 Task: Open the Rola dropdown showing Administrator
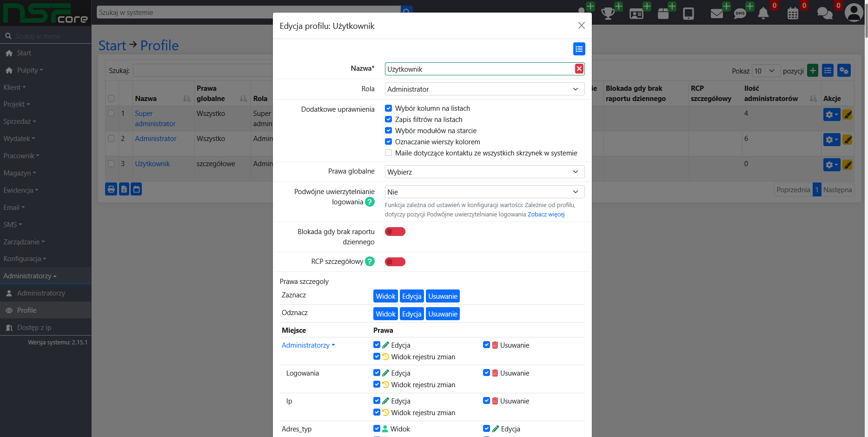tap(484, 89)
